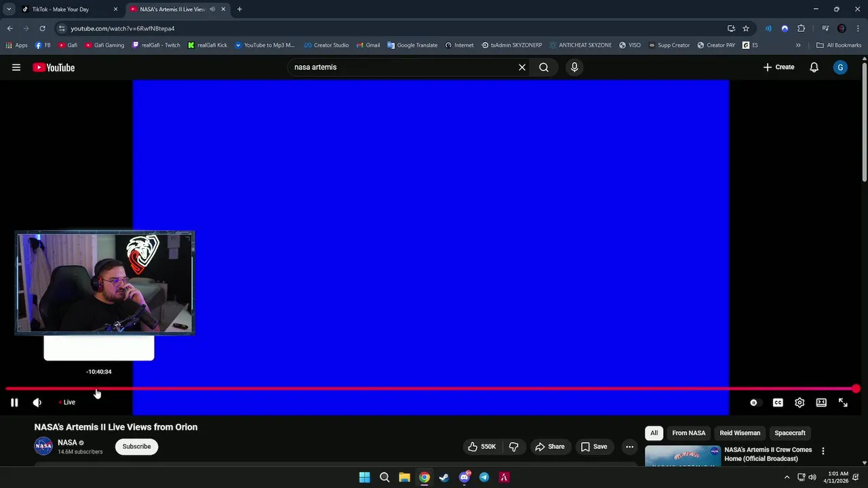Go to YouTube home via logo

(54, 67)
